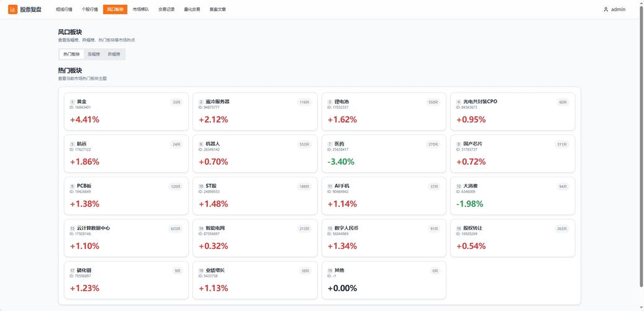Switch to the 跌幅榜 tab
The image size is (644, 311).
coord(114,54)
